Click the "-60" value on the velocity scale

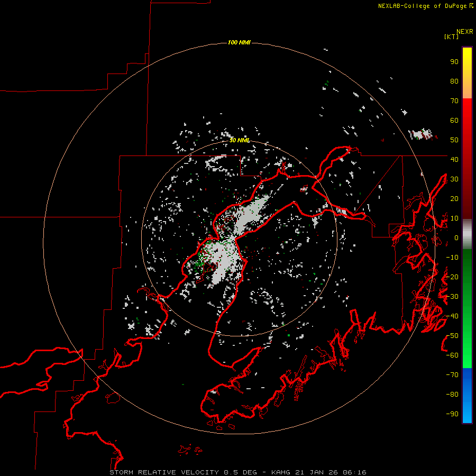point(452,355)
